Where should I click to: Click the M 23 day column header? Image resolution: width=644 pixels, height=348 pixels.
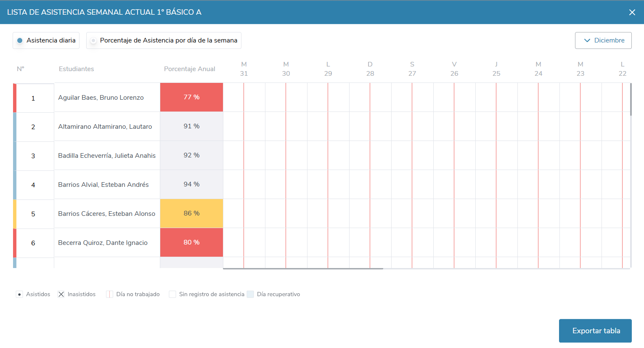[x=580, y=69]
